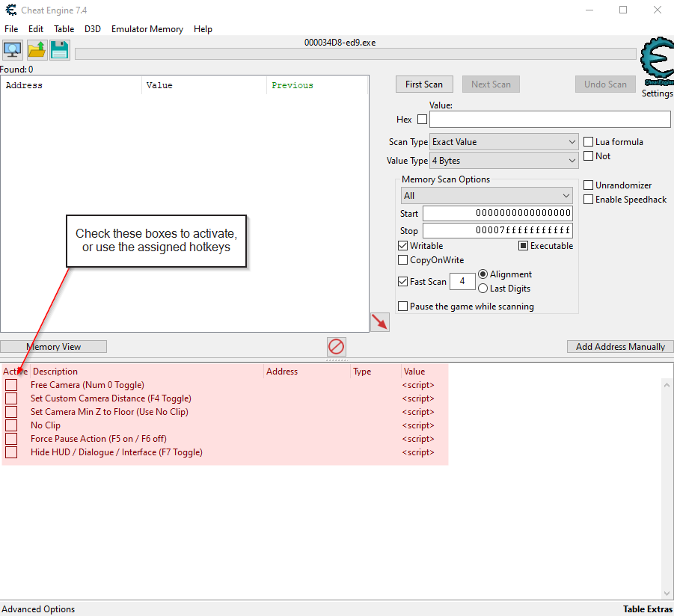
Task: Click the Description header in cheat table
Action: (147, 371)
